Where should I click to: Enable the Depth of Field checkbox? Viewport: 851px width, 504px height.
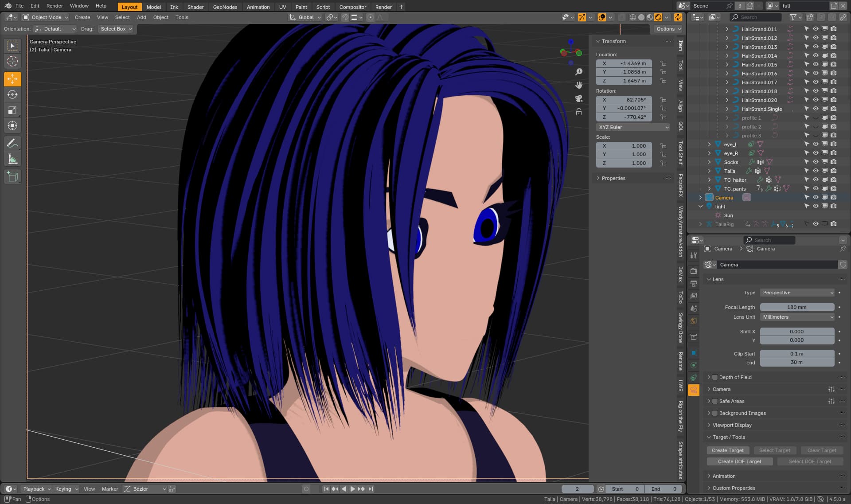(x=715, y=377)
